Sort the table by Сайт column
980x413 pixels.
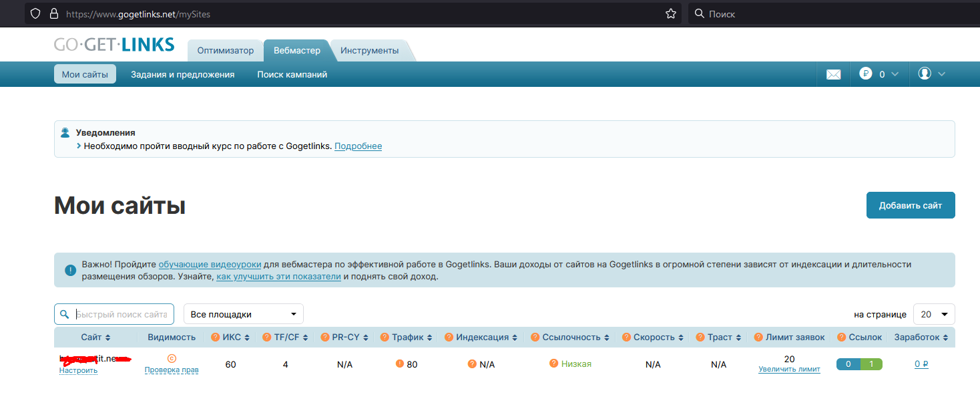[x=95, y=337]
